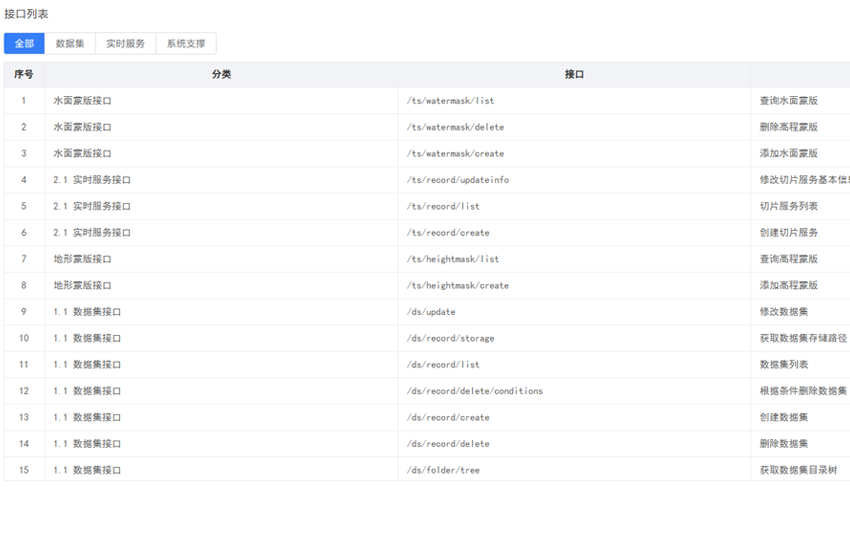Select the /ds/record/delete/conditions entry
Image resolution: width=850 pixels, height=540 pixels.
coord(474,391)
